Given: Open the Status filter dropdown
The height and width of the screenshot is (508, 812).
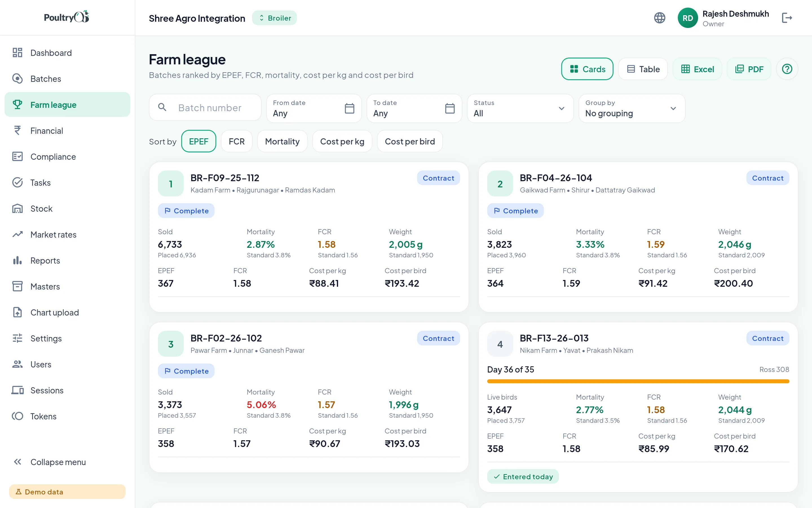Looking at the screenshot, I should point(520,108).
